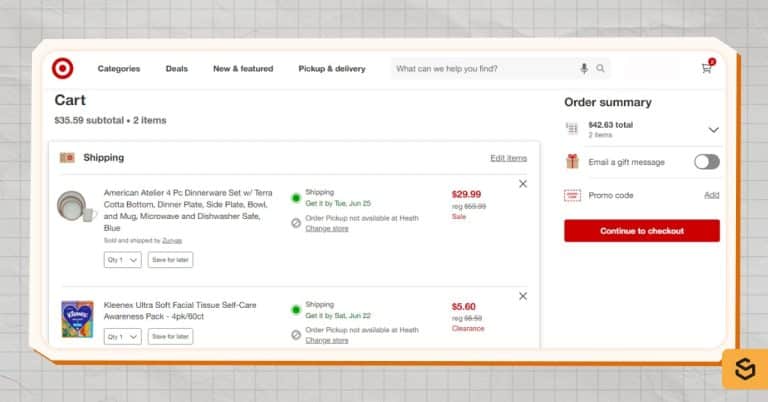This screenshot has width=768, height=402.
Task: Click Change store under the Kleenex pack
Action: click(327, 340)
